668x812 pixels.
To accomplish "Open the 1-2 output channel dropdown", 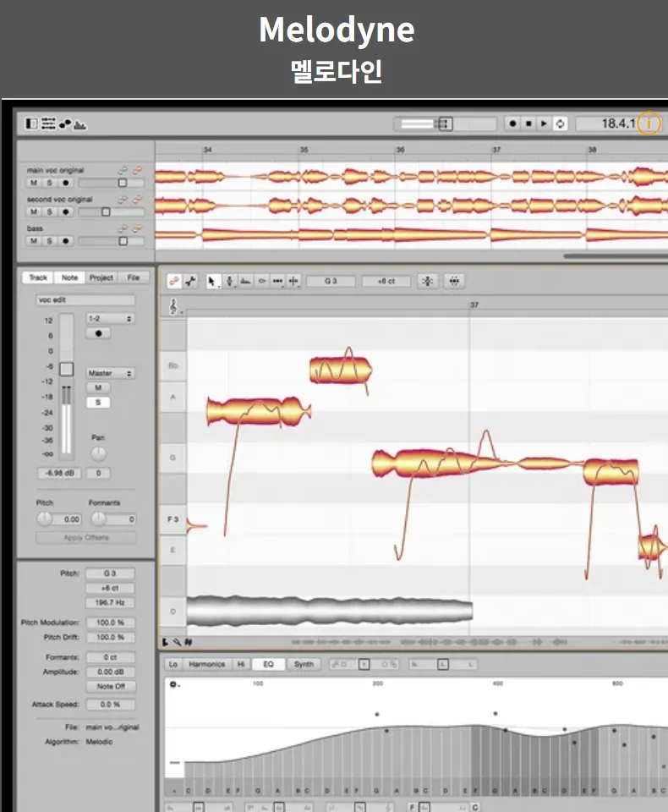I will pos(110,319).
